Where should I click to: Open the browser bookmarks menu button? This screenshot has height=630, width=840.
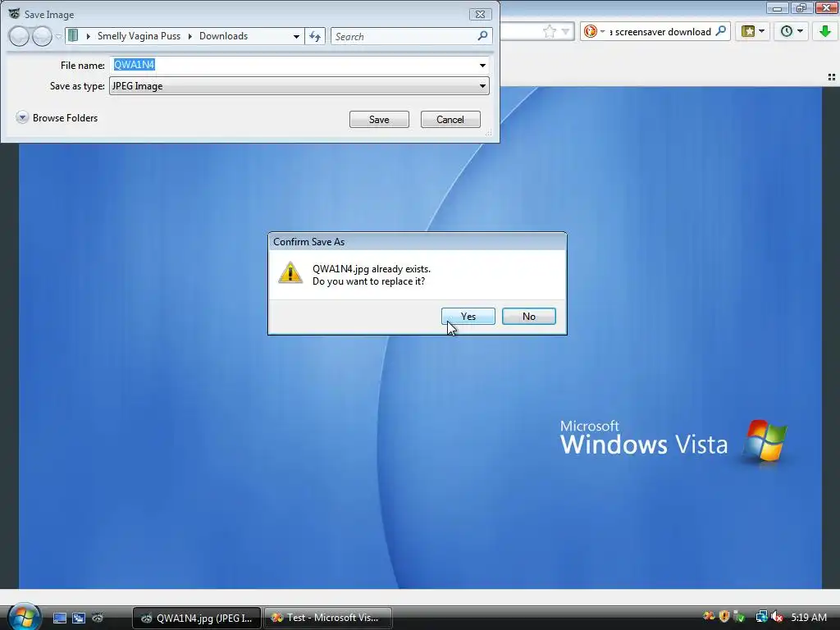748,32
